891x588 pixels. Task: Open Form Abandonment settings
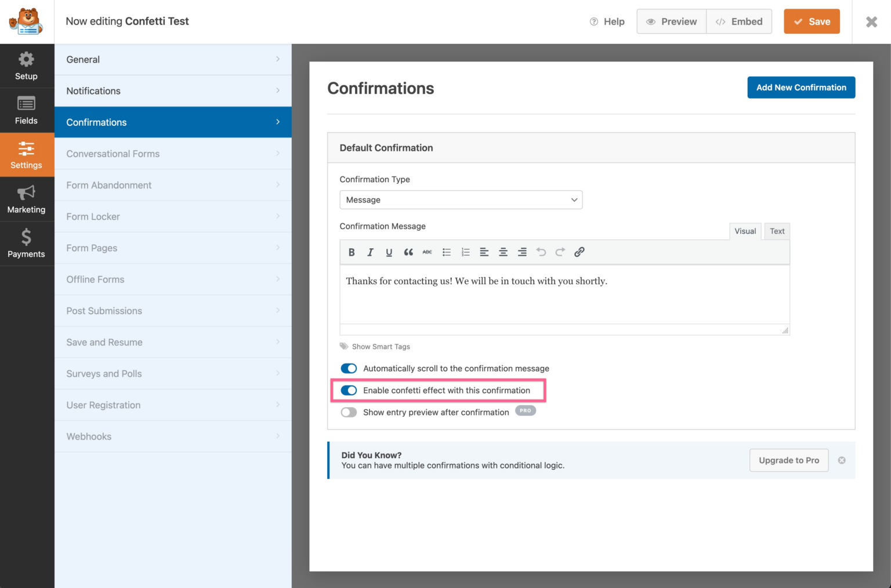point(172,185)
